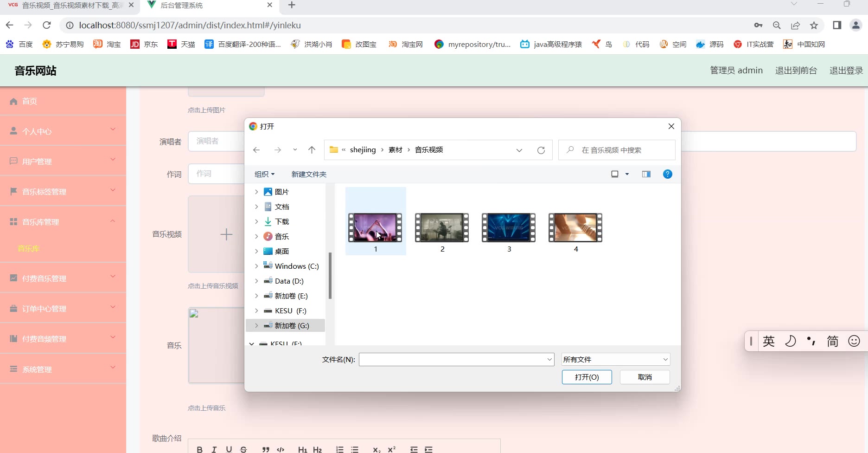Expand the Windows (C:) tree node

[x=256, y=266]
